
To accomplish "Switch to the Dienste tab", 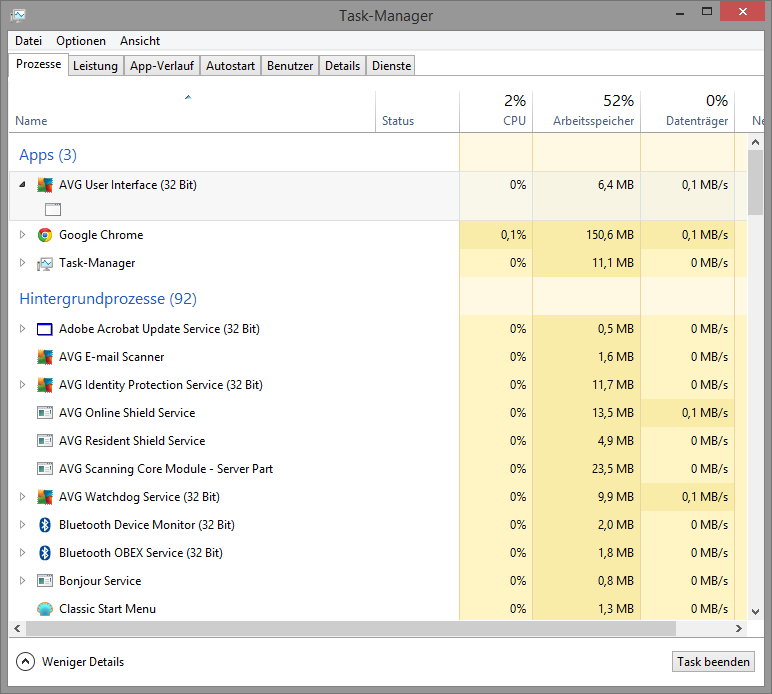I will [x=391, y=66].
